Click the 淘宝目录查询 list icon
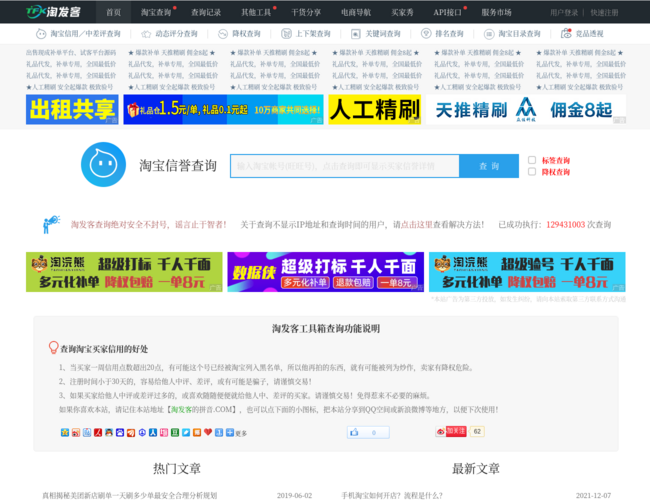The height and width of the screenshot is (500, 650). 489,34
